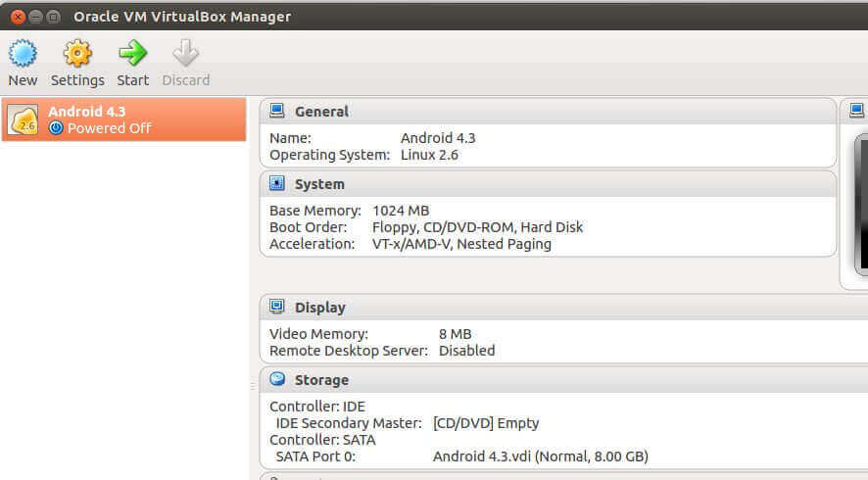The image size is (868, 480).
Task: Click the Oracle VM VirtualBox Manager title
Action: point(182,17)
